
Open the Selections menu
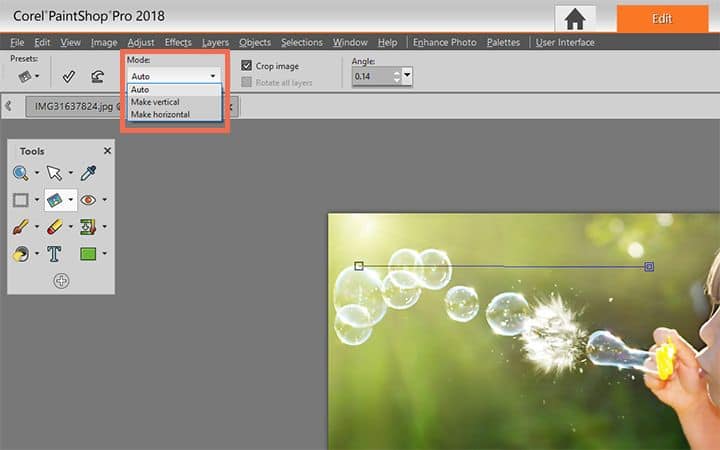(x=302, y=43)
